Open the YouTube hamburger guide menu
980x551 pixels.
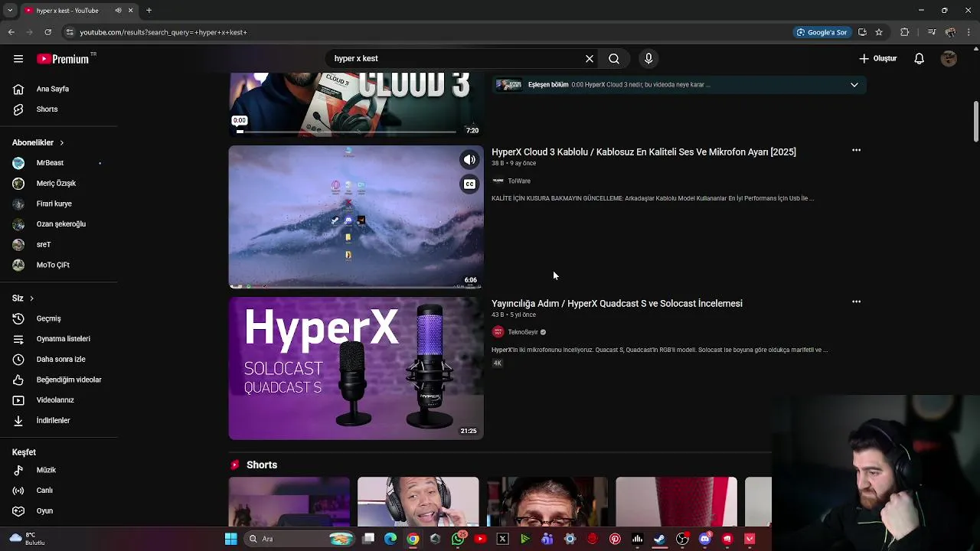point(18,58)
